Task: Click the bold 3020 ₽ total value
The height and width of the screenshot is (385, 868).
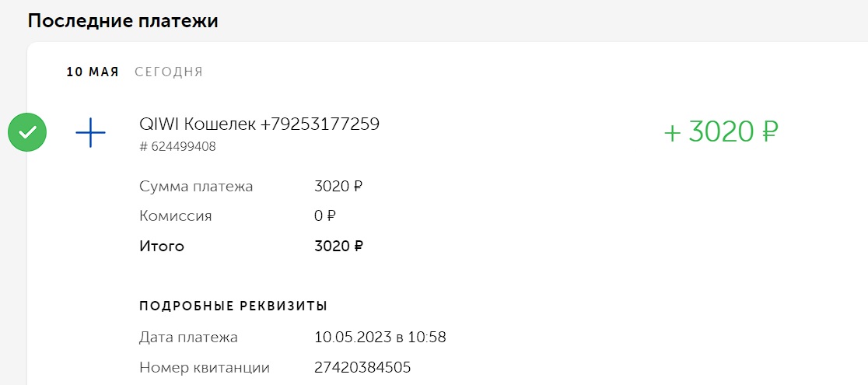Action: pyautogui.click(x=338, y=247)
